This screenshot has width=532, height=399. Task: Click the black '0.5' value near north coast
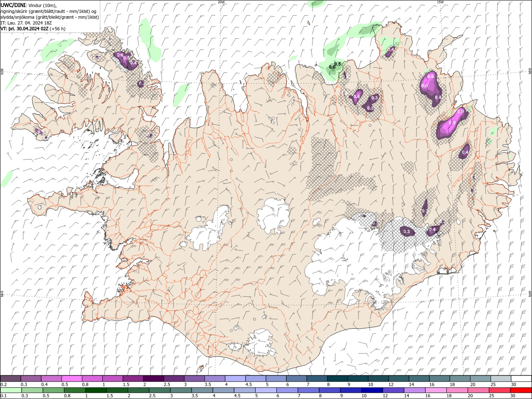pyautogui.click(x=337, y=64)
